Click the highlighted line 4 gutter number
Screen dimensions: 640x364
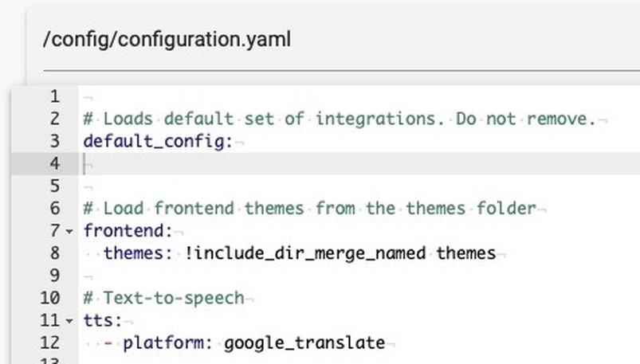[54, 164]
